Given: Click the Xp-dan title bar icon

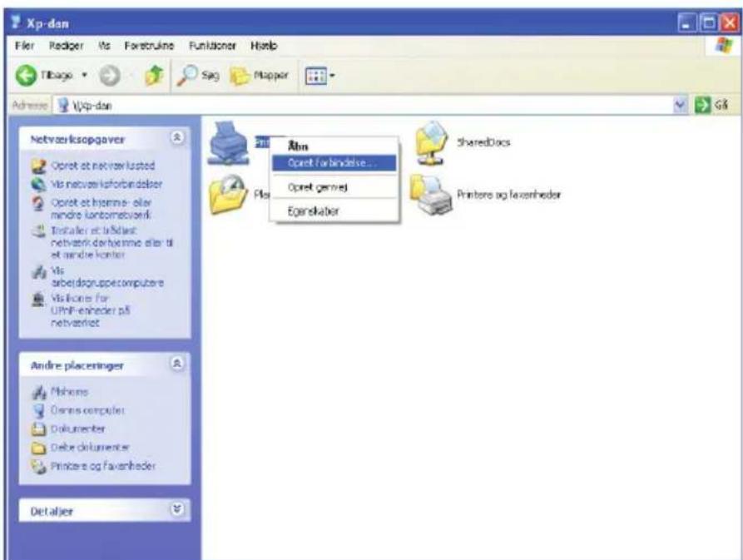Looking at the screenshot, I should click(16, 22).
